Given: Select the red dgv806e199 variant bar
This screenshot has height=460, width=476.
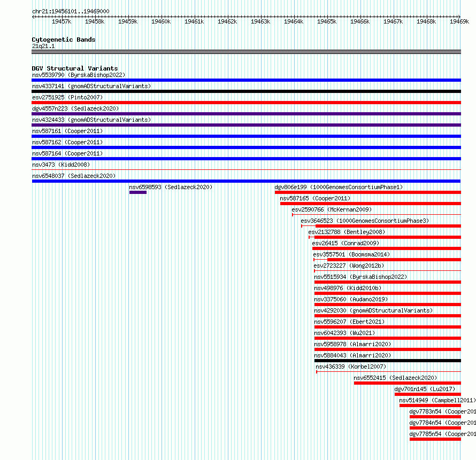Looking at the screenshot, I should (x=368, y=192).
